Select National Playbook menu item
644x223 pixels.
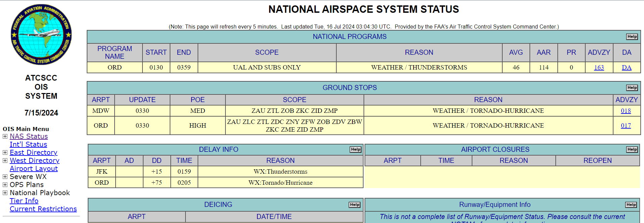[x=40, y=193]
